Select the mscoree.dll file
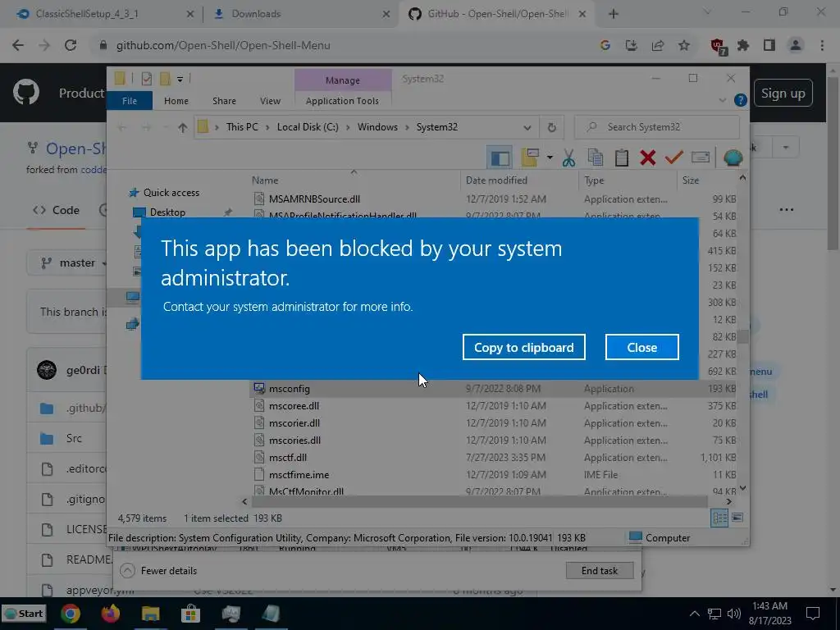 coord(294,405)
